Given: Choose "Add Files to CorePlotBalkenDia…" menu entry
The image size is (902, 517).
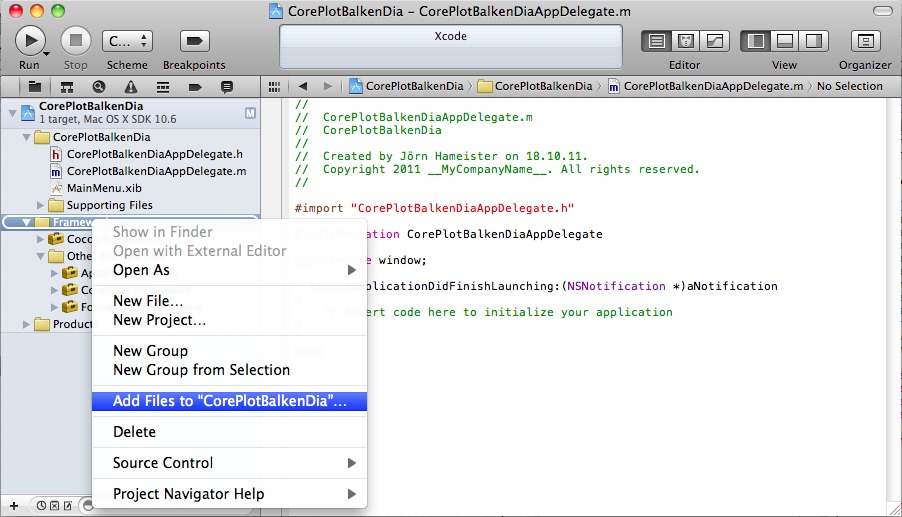Looking at the screenshot, I should (229, 401).
